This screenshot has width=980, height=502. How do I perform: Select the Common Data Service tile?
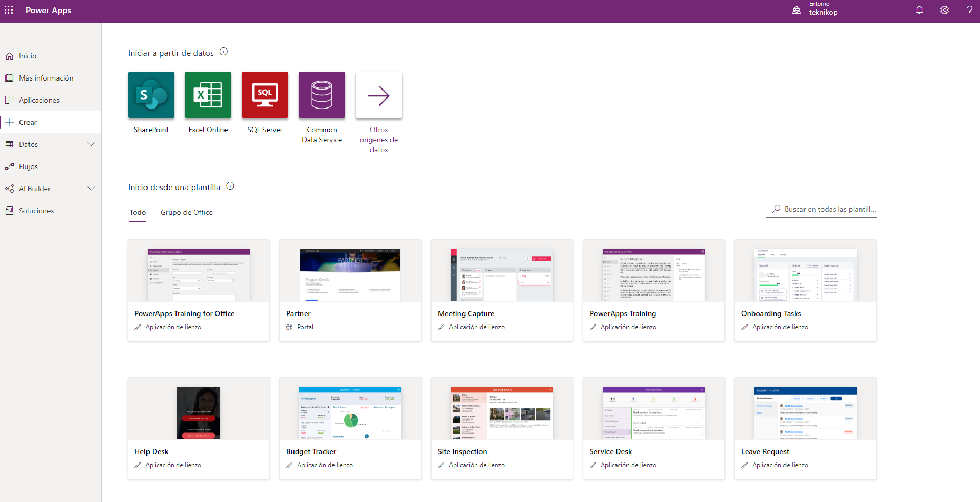click(322, 95)
